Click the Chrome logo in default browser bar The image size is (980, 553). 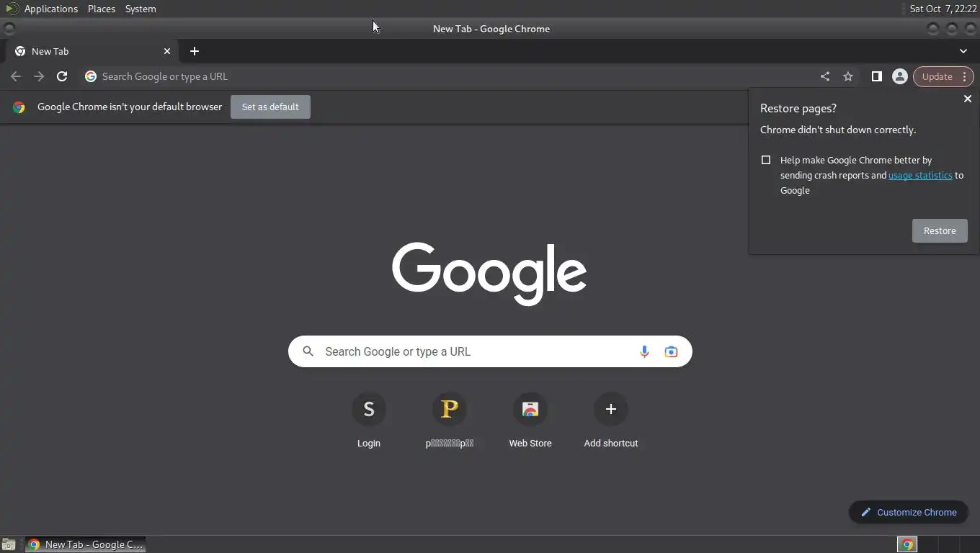pos(19,107)
